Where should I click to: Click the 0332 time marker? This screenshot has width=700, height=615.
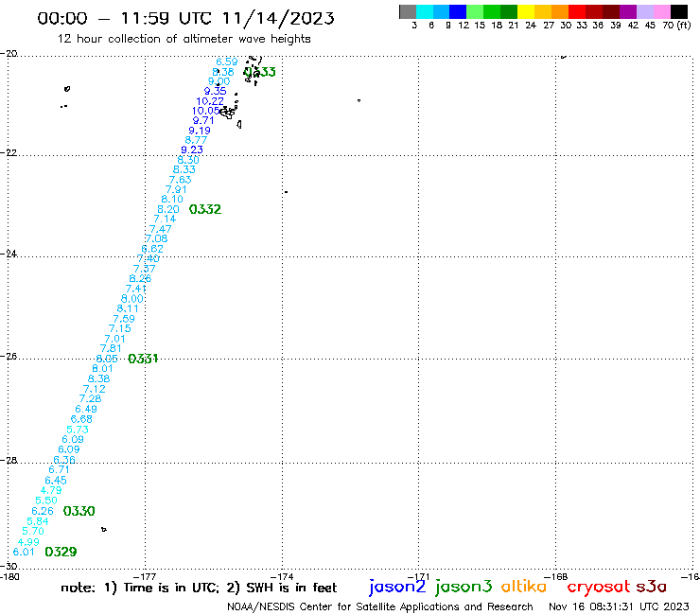click(x=205, y=209)
